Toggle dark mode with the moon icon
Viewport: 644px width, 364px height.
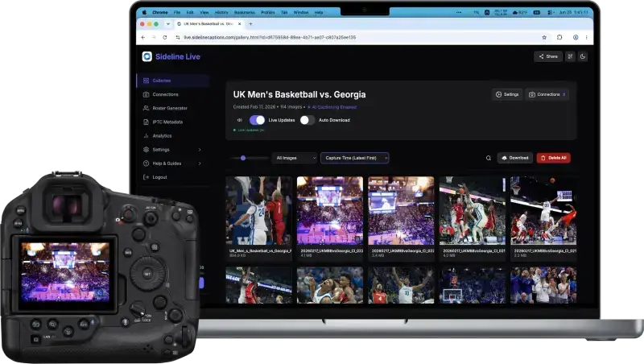click(582, 56)
